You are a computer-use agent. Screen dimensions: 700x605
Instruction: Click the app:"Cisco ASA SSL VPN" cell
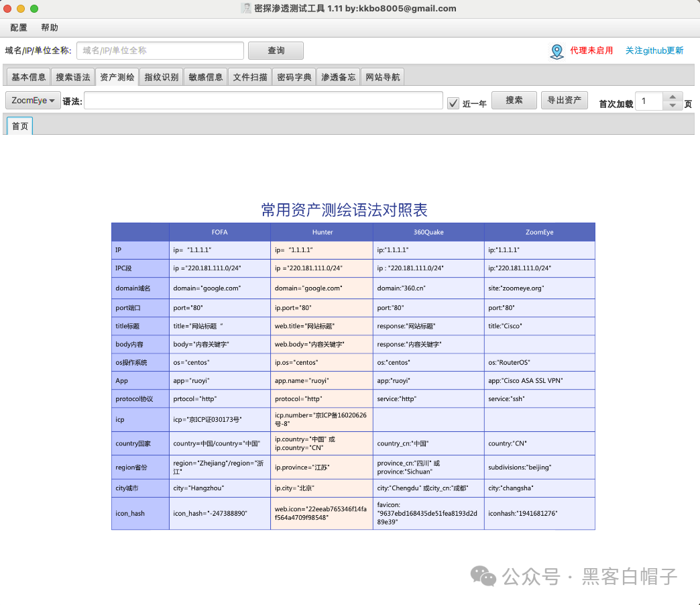coord(539,381)
